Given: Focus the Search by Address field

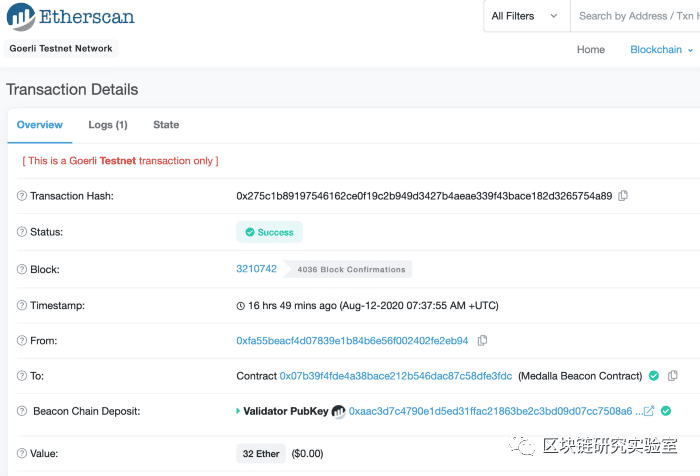Looking at the screenshot, I should (635, 16).
